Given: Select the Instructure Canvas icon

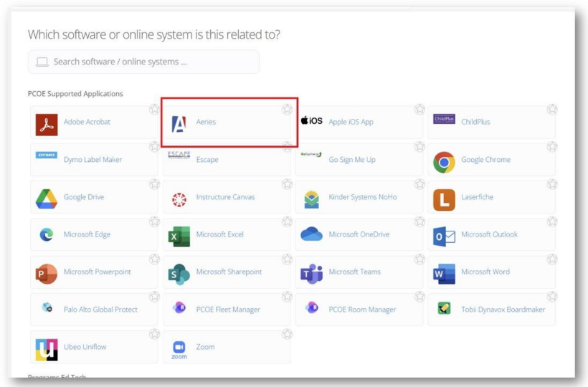Looking at the screenshot, I should coord(179,200).
